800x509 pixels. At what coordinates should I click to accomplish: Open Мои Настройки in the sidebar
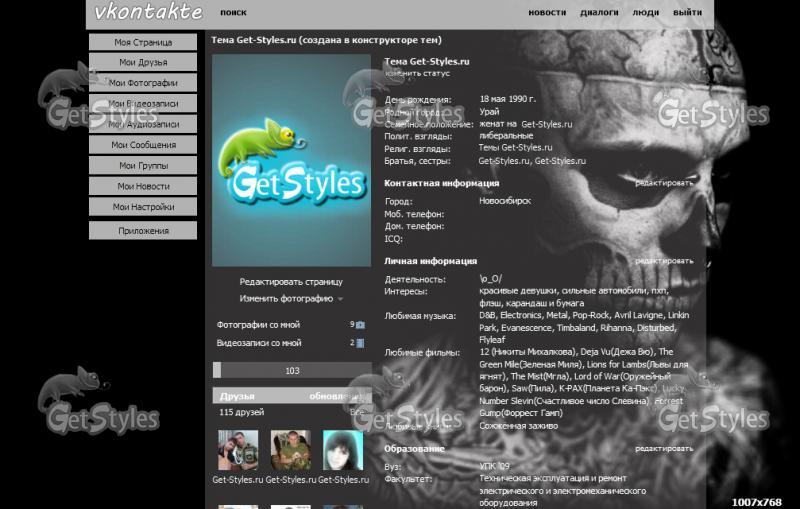click(143, 207)
